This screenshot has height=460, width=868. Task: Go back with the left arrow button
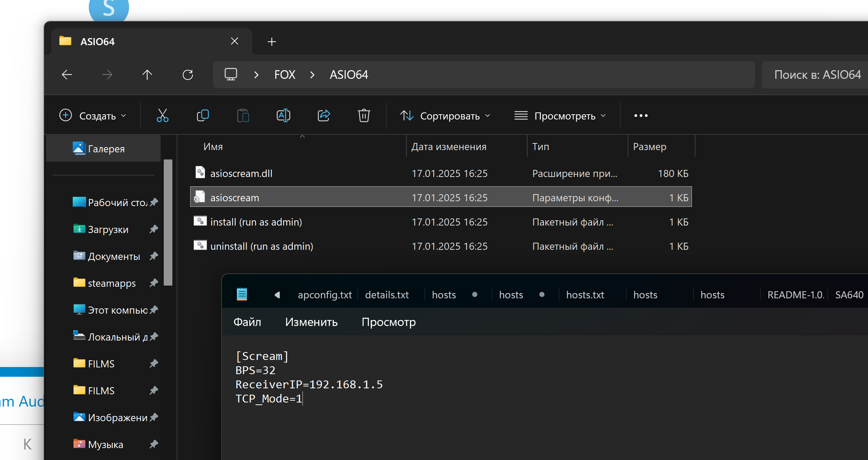67,75
